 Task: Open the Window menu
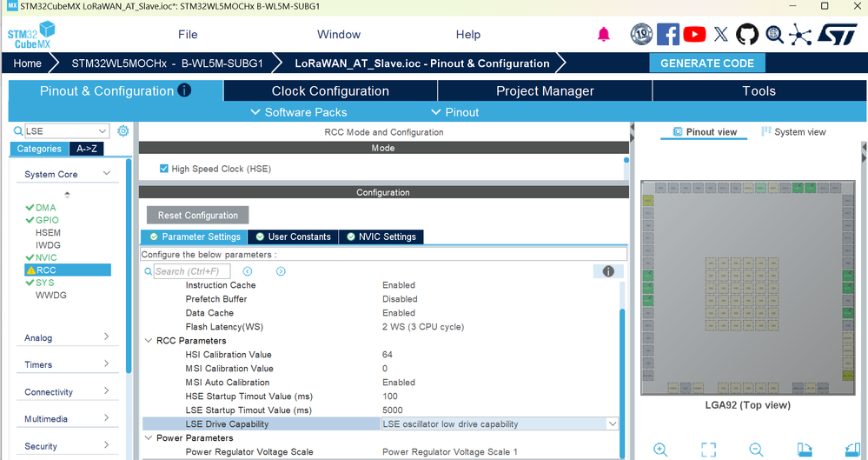339,35
